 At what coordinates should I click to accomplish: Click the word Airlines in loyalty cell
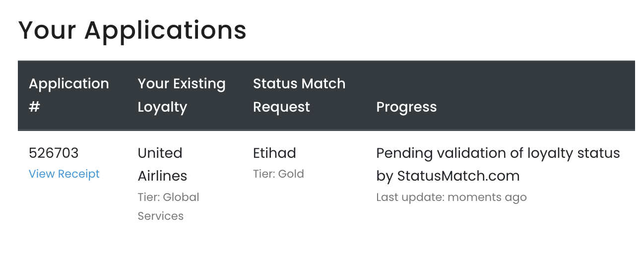tap(162, 176)
